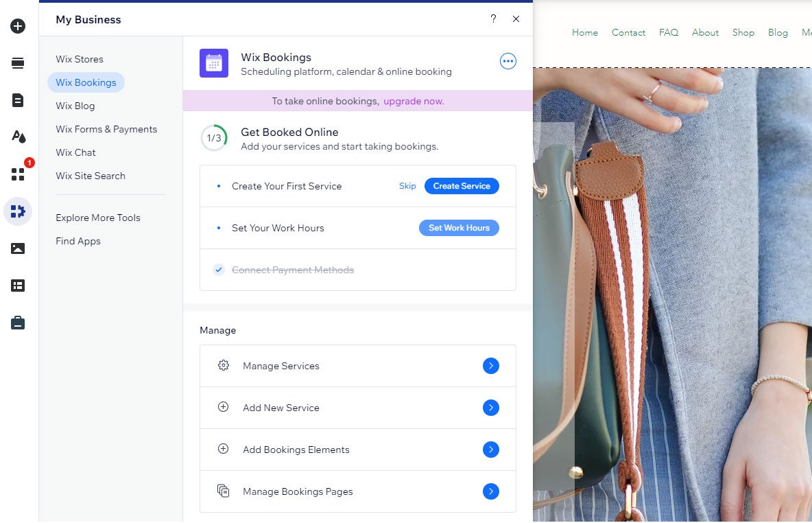Click the Wix Bookings panel title
This screenshot has height=523, width=812.
[x=276, y=58]
